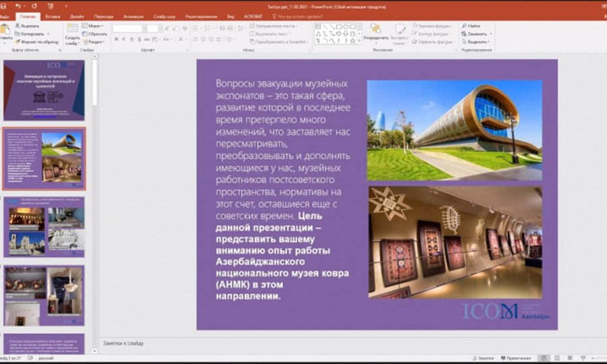Toggle bold formatting (Ж)
The width and height of the screenshot is (607, 364).
tap(116, 40)
